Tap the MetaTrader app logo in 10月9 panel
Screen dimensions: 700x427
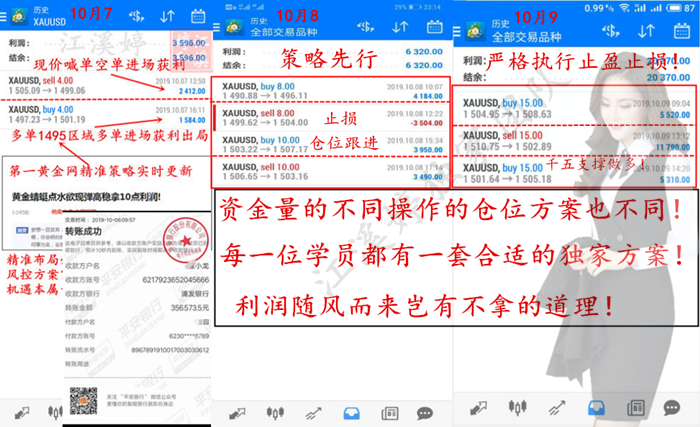(475, 31)
